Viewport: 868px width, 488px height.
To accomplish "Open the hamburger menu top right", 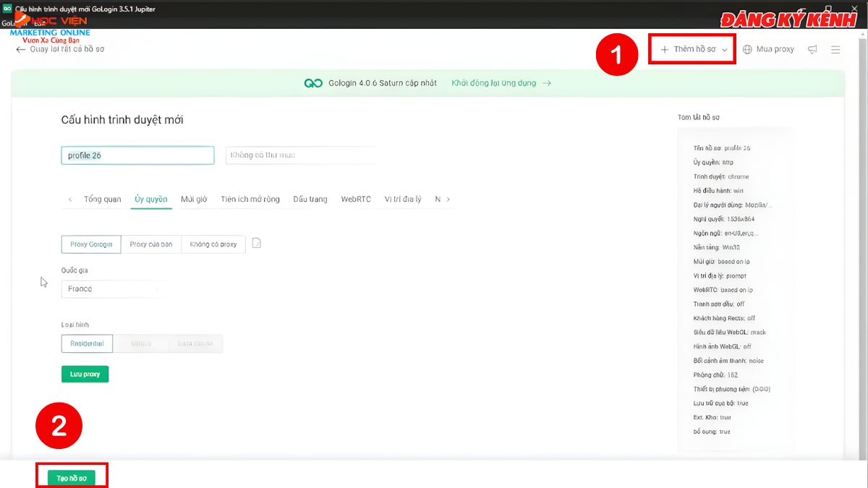I will coord(835,48).
